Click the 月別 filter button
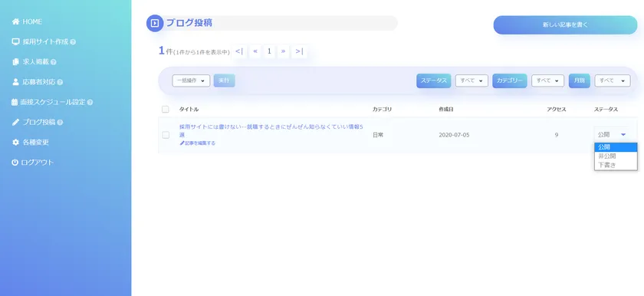The image size is (644, 296). [x=579, y=81]
